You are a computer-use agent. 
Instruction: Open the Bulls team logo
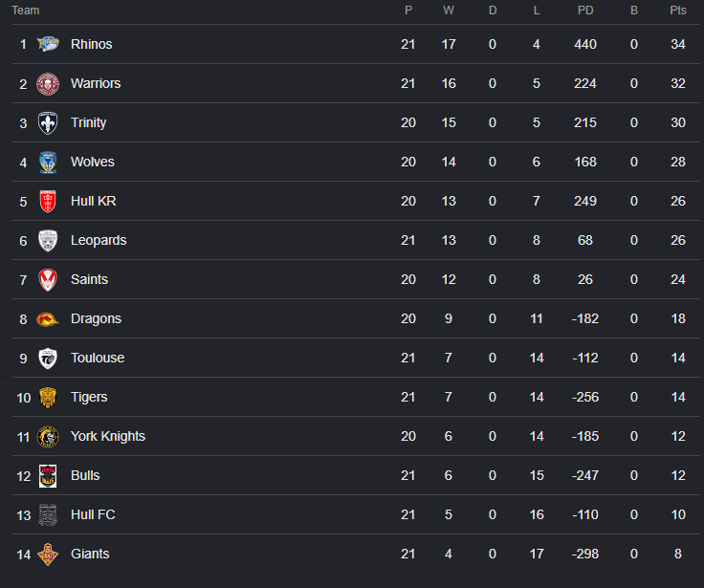point(48,476)
